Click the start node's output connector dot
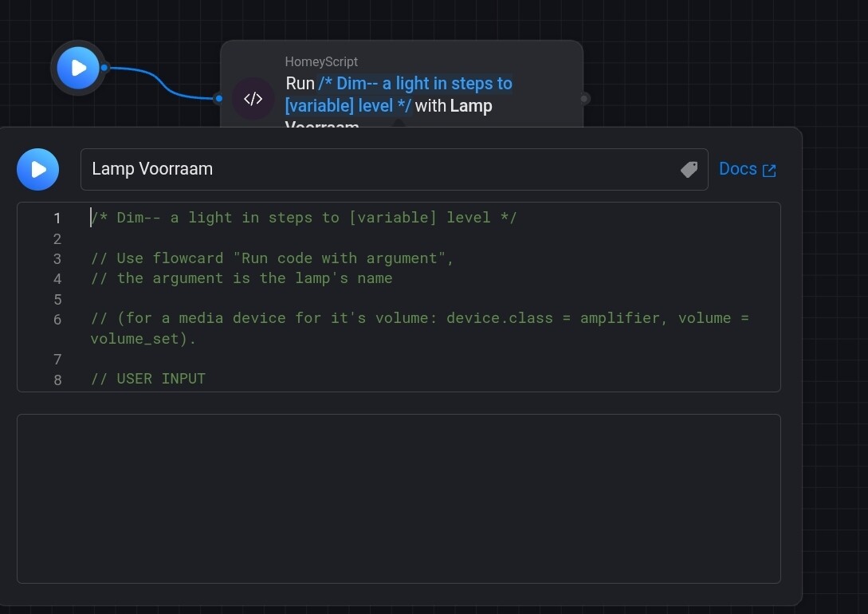This screenshot has height=614, width=868. pos(104,68)
